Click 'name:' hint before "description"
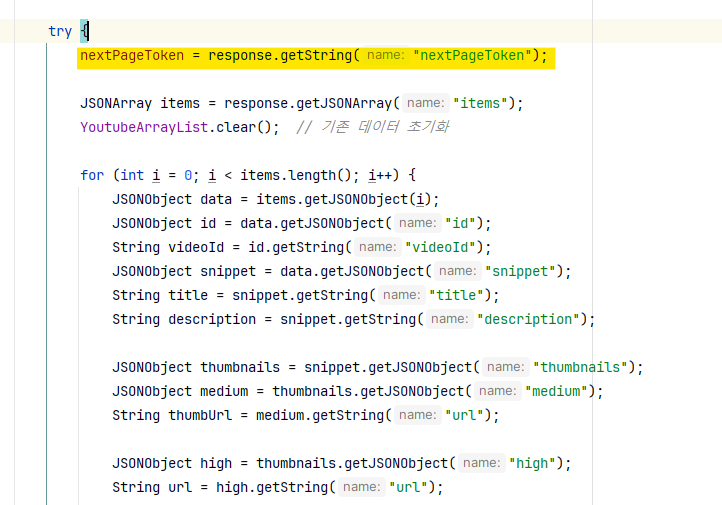The height and width of the screenshot is (505, 722). coord(449,319)
